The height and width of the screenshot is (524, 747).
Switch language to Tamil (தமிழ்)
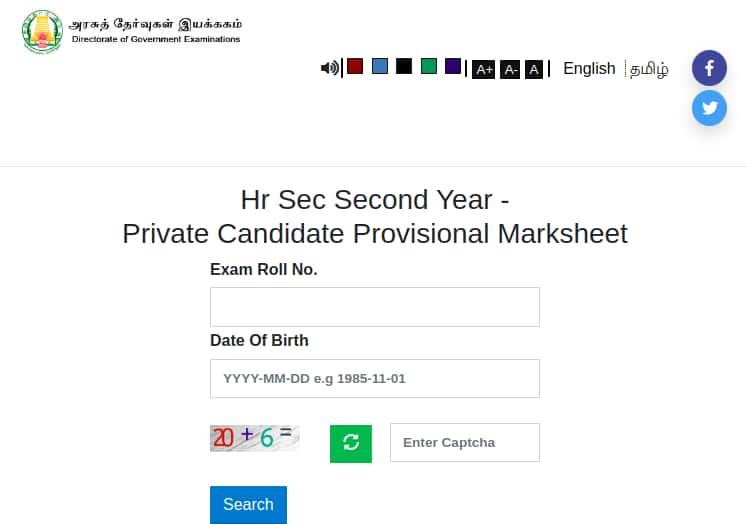pyautogui.click(x=649, y=70)
